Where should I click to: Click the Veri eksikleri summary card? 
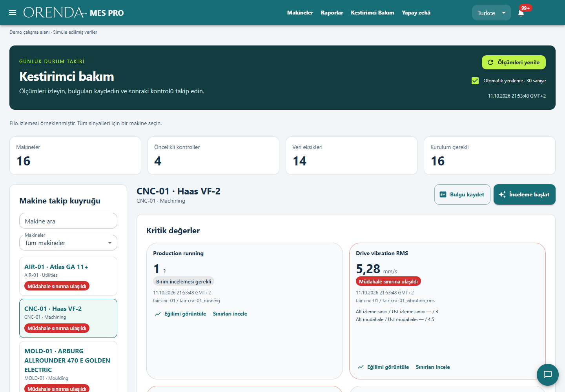tap(352, 156)
